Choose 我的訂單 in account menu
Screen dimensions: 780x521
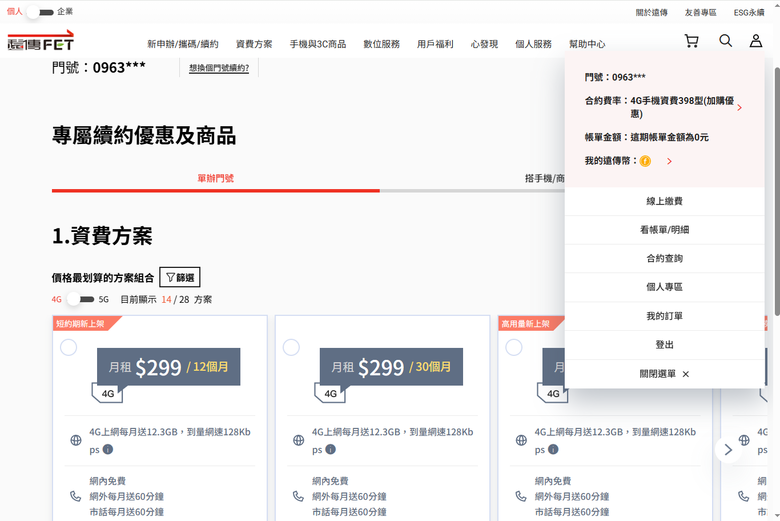[x=665, y=316]
